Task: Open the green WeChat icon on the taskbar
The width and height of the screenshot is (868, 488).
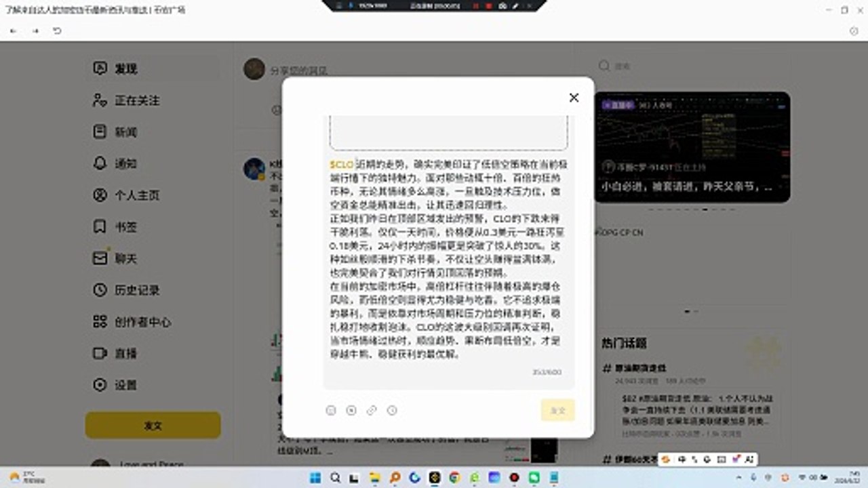Action: coord(534,478)
